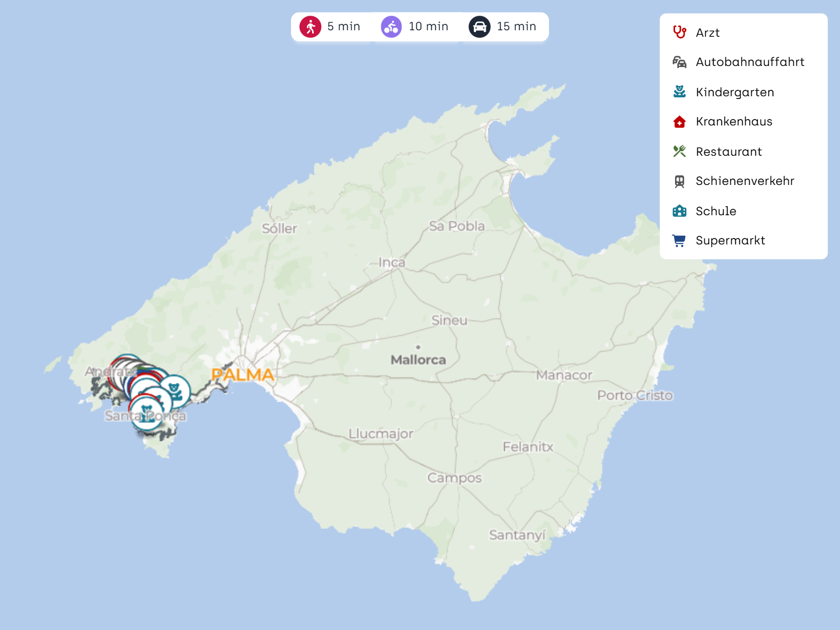Click the Kindergarten teddy icon in legend
840x630 pixels.
click(x=679, y=92)
